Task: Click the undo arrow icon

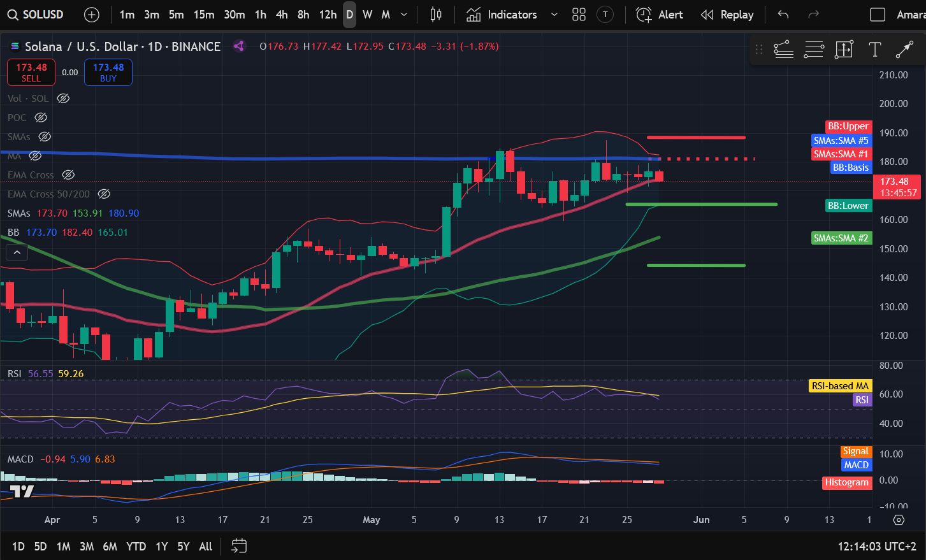Action: pos(783,15)
